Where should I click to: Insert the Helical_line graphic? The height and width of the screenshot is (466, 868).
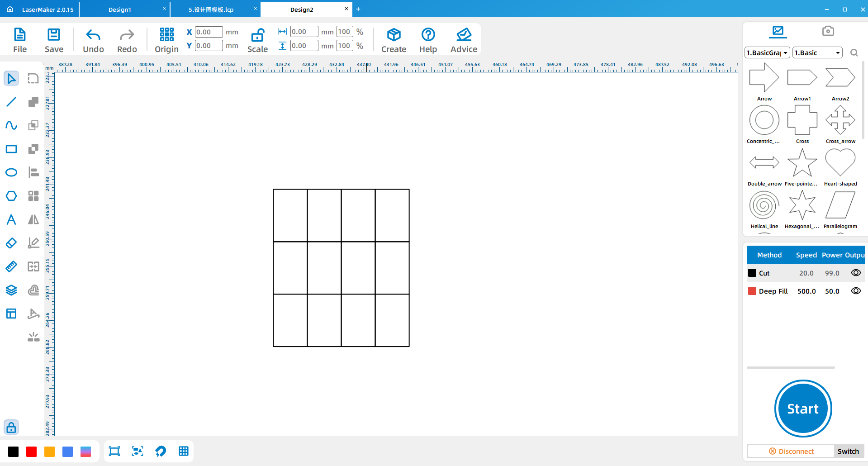pyautogui.click(x=764, y=209)
